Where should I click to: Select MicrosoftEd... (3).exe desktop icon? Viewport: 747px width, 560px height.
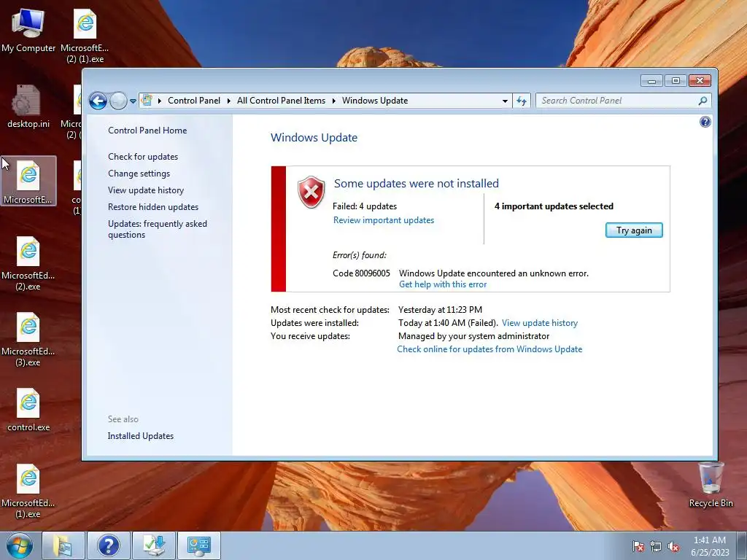coord(28,339)
